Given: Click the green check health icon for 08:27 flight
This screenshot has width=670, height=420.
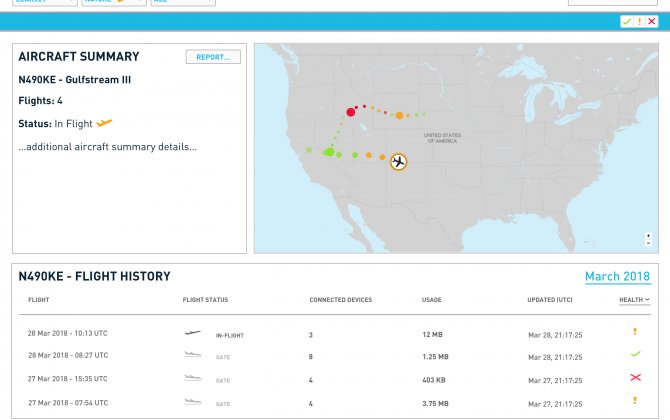Looking at the screenshot, I should coord(635,354).
